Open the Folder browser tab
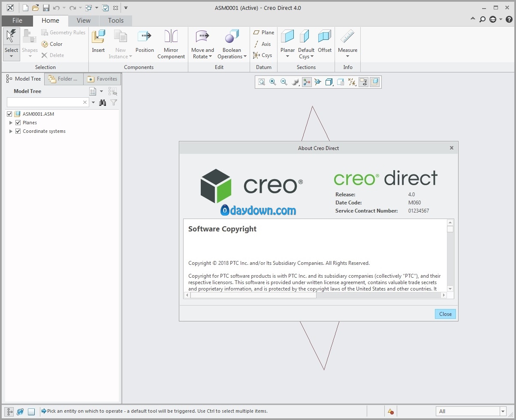The height and width of the screenshot is (420, 516). click(x=63, y=79)
